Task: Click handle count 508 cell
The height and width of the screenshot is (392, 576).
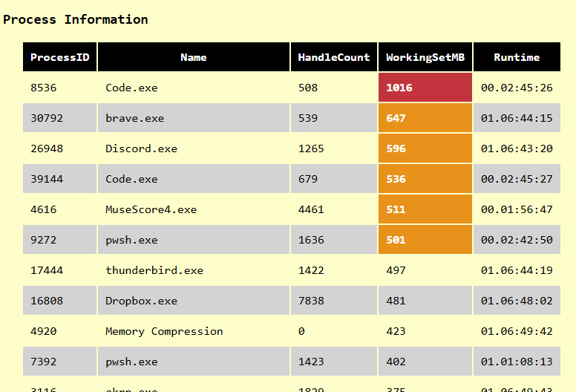Action: [x=334, y=88]
